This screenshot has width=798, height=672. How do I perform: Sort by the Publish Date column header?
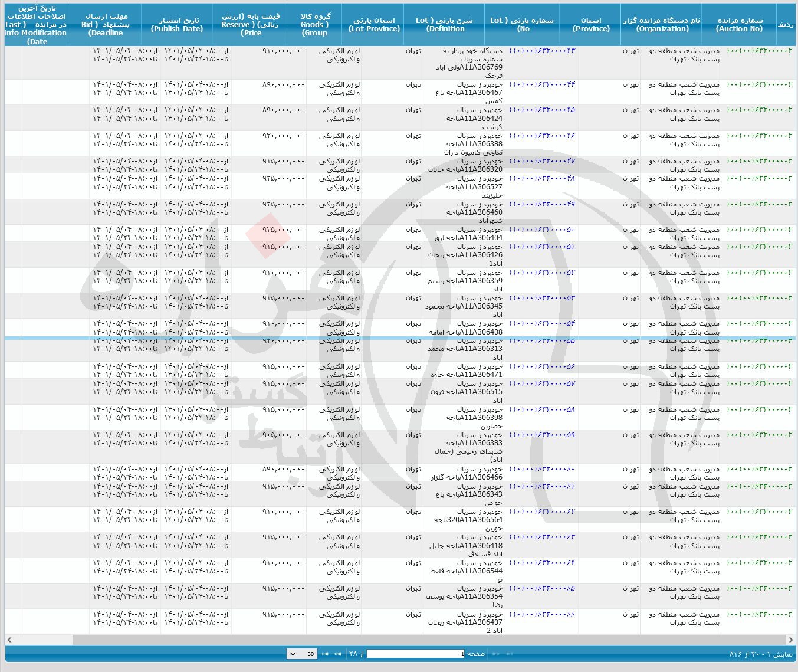(x=177, y=25)
